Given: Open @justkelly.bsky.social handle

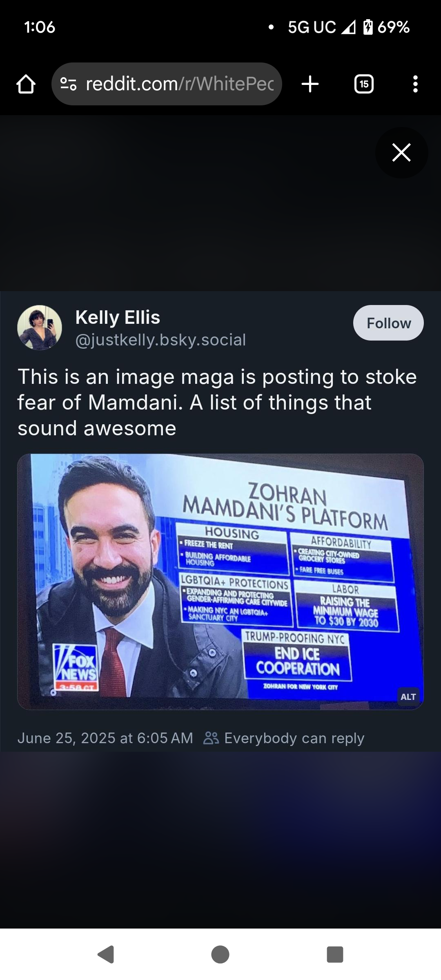Looking at the screenshot, I should tap(160, 340).
